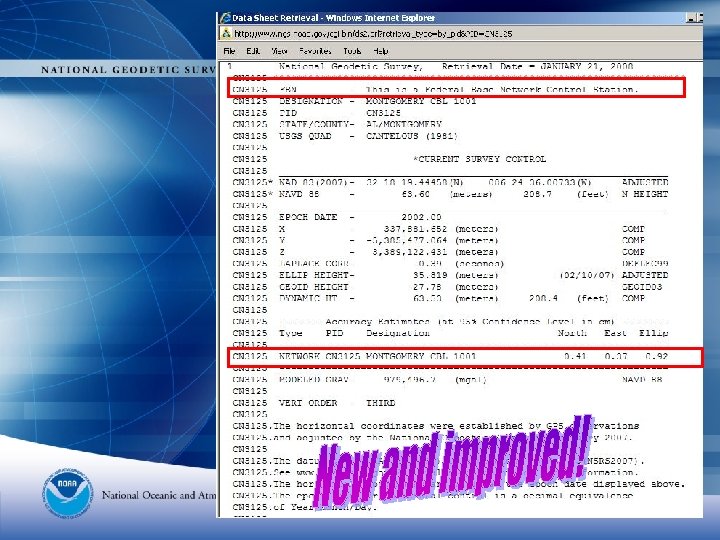Image resolution: width=720 pixels, height=540 pixels.
Task: Click the 'NAVD 88' elevation label
Action: click(x=299, y=194)
